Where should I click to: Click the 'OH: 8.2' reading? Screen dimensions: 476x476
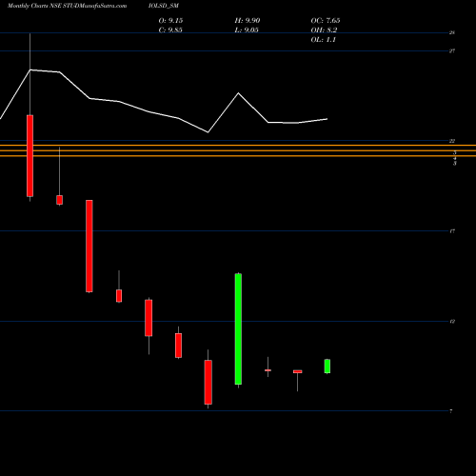click(x=324, y=30)
